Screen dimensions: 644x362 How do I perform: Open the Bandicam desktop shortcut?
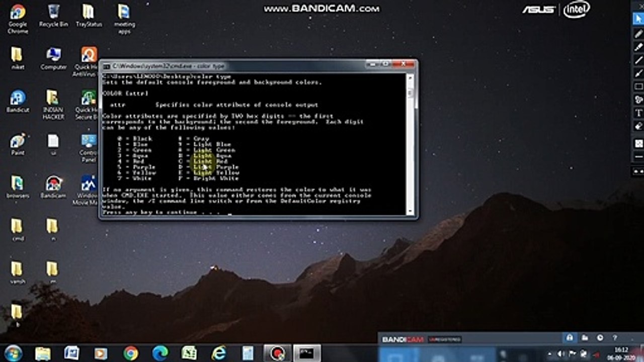tap(53, 187)
